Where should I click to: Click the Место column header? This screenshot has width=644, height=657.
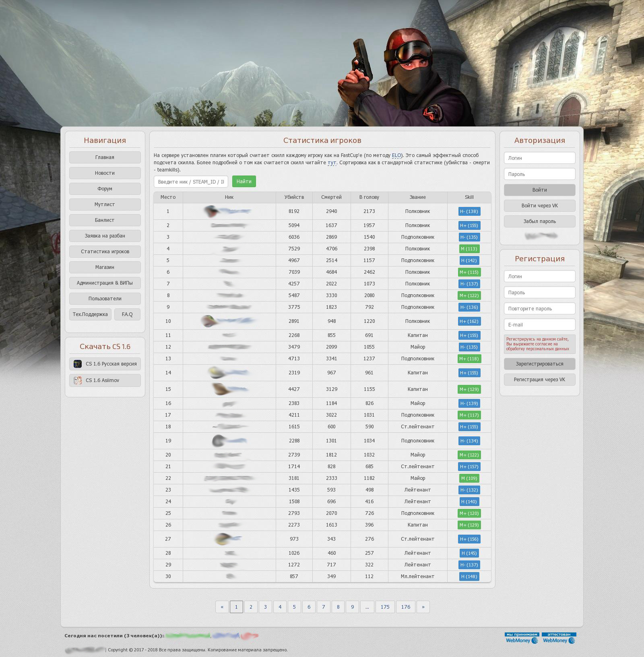(x=168, y=197)
